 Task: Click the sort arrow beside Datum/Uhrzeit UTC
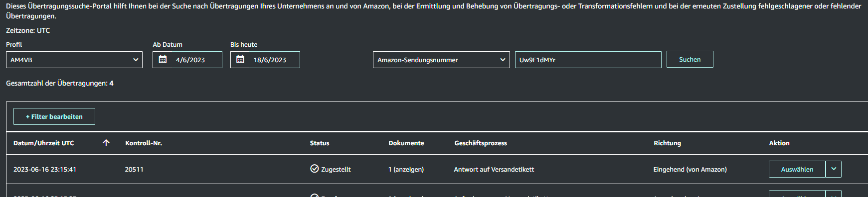(106, 143)
